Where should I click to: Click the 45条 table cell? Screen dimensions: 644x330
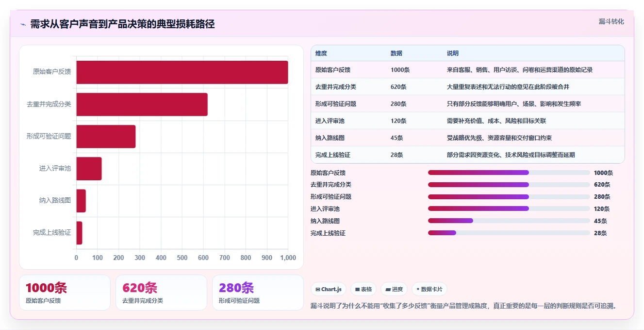click(397, 138)
